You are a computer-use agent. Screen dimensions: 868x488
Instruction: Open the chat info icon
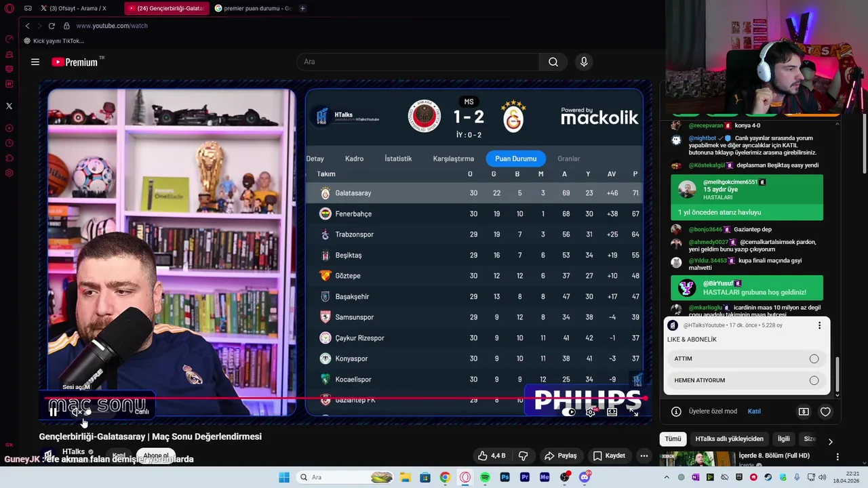tap(676, 411)
